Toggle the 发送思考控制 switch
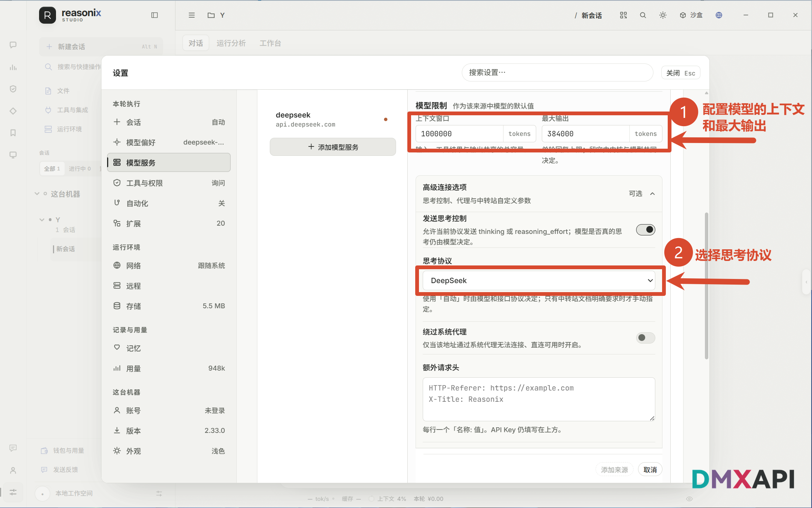Screen dimensions: 812x508 point(646,230)
